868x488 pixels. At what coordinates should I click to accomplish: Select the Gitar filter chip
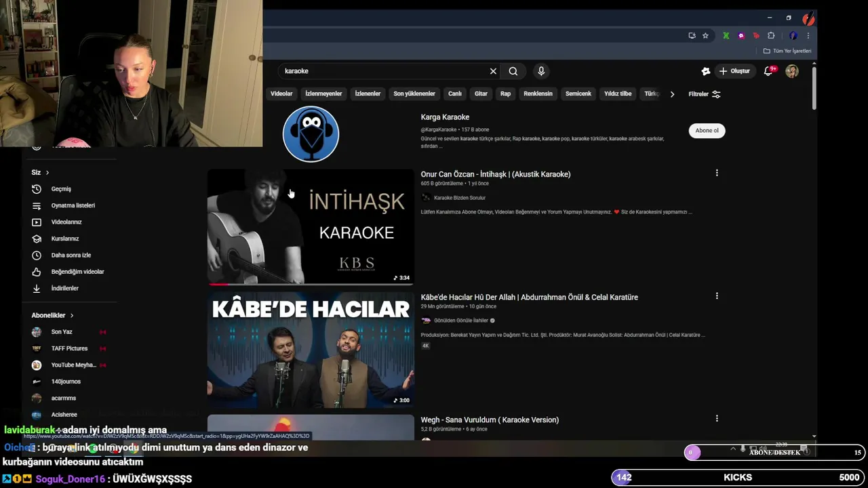click(x=481, y=94)
